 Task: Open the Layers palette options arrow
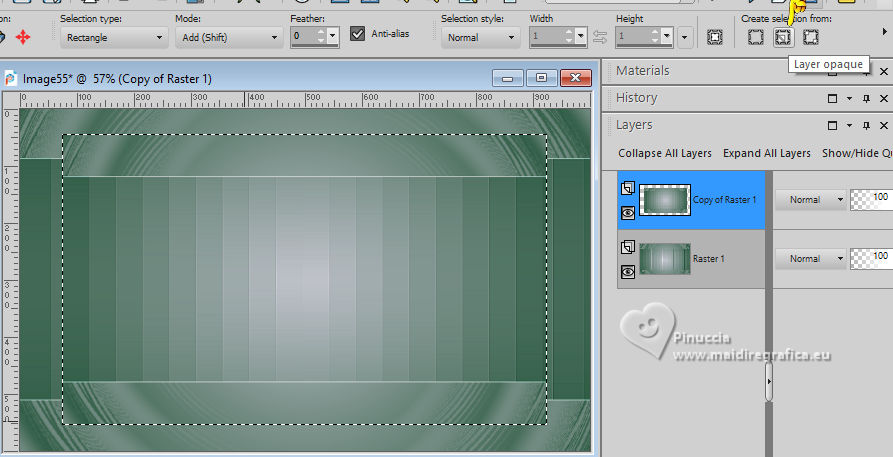click(849, 125)
